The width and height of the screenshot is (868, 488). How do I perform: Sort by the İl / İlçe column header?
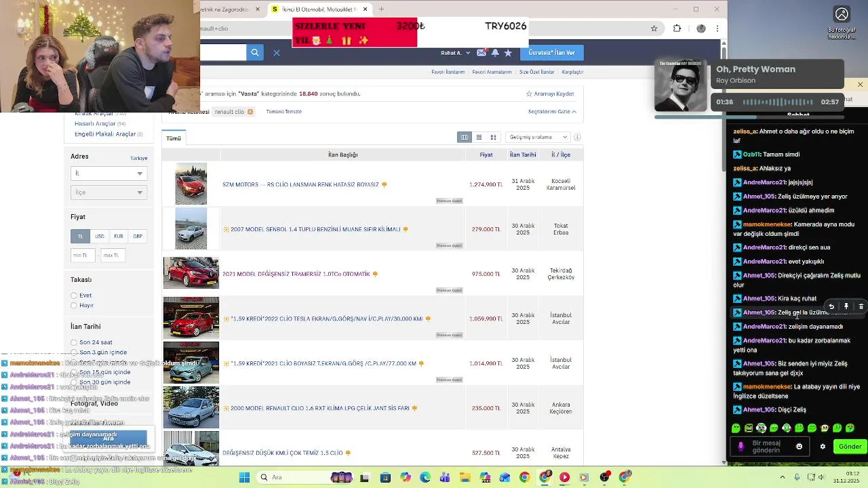561,155
